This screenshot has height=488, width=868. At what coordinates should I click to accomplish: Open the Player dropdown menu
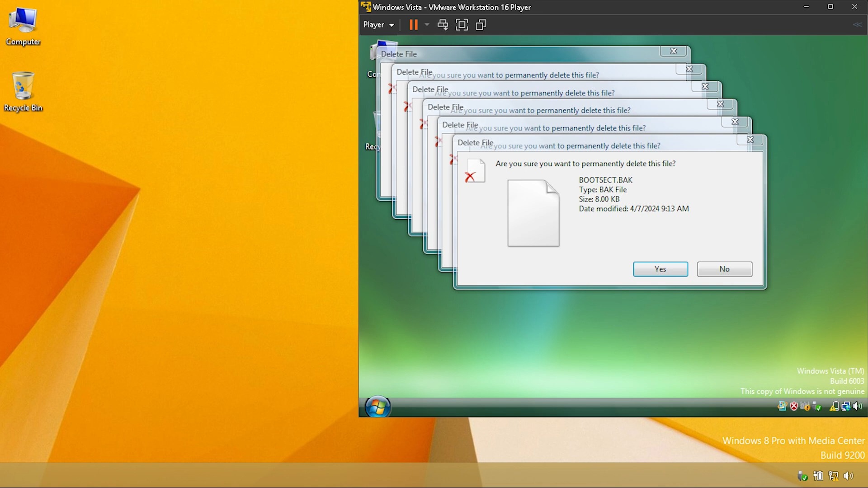pyautogui.click(x=378, y=25)
